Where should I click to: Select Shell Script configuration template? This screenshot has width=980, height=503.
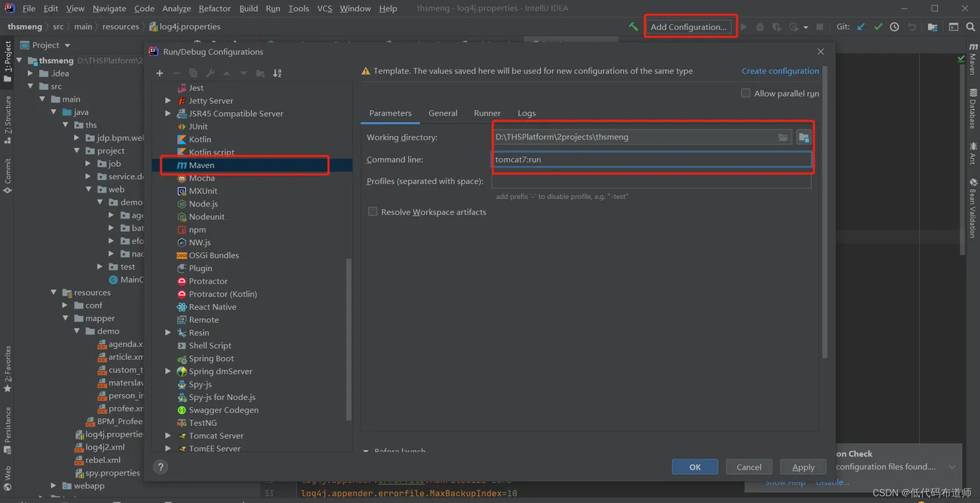pyautogui.click(x=204, y=345)
